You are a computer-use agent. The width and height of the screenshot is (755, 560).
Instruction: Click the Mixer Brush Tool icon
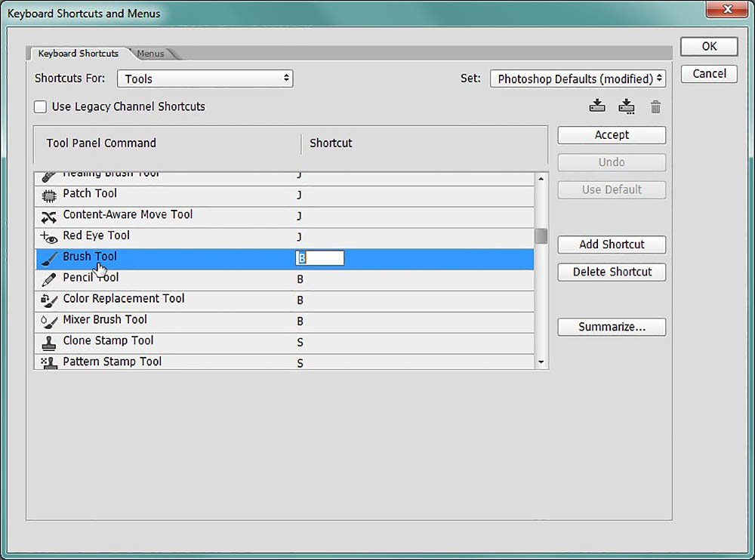click(x=48, y=322)
